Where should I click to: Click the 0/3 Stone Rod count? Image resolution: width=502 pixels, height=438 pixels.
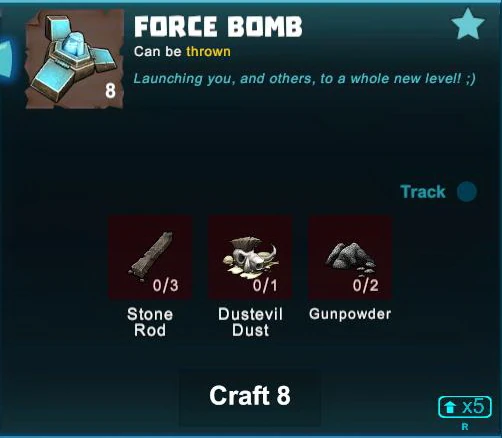166,285
